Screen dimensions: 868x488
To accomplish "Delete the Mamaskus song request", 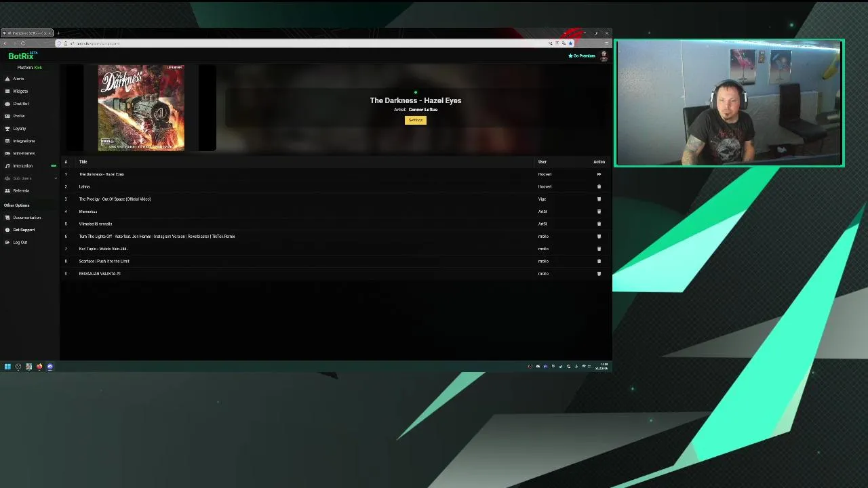I will pyautogui.click(x=599, y=211).
